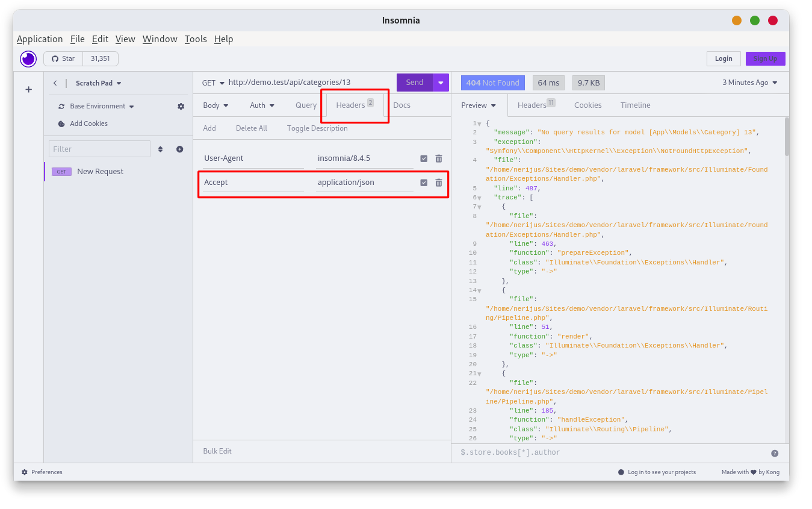This screenshot has height=509, width=812.
Task: Click the 64 ms response time badge
Action: click(548, 83)
